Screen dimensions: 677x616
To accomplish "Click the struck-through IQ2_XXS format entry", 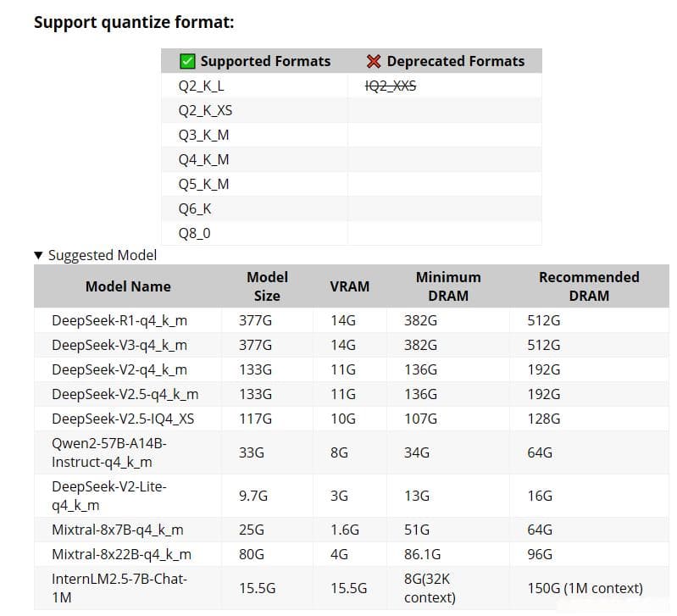I will tap(391, 86).
